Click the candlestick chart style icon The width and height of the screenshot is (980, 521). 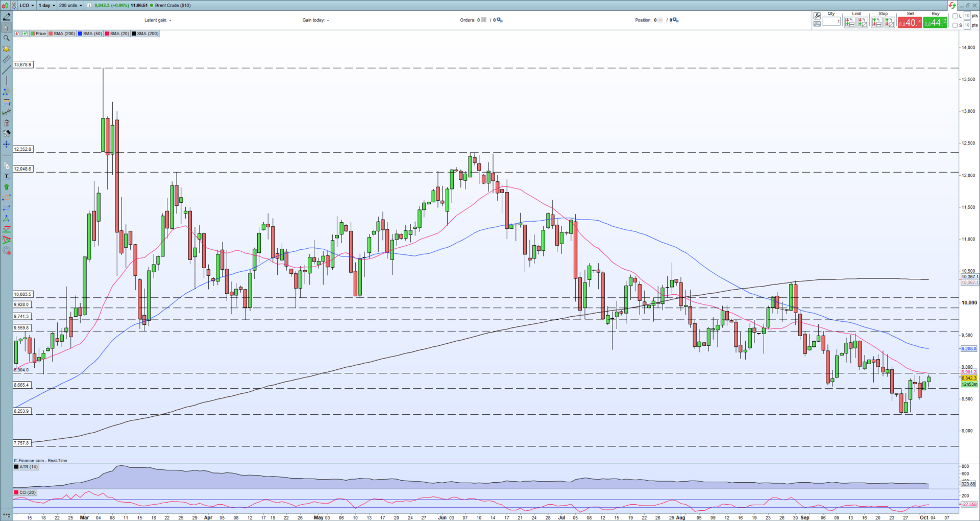(x=5, y=5)
